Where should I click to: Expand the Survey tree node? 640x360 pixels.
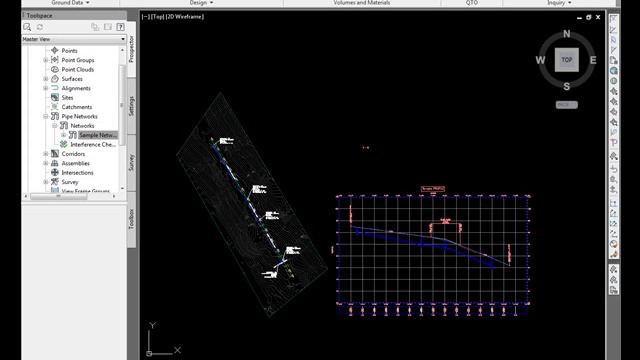[x=46, y=182]
